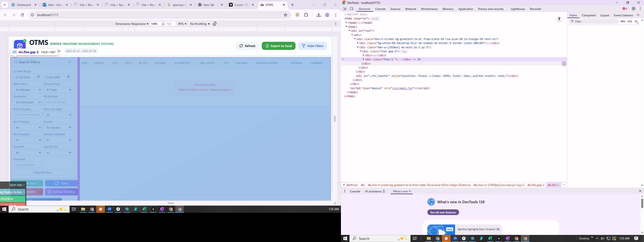Open the accessibility tree toggle button
Viewport: 644px width, 242px height.
click(559, 19)
